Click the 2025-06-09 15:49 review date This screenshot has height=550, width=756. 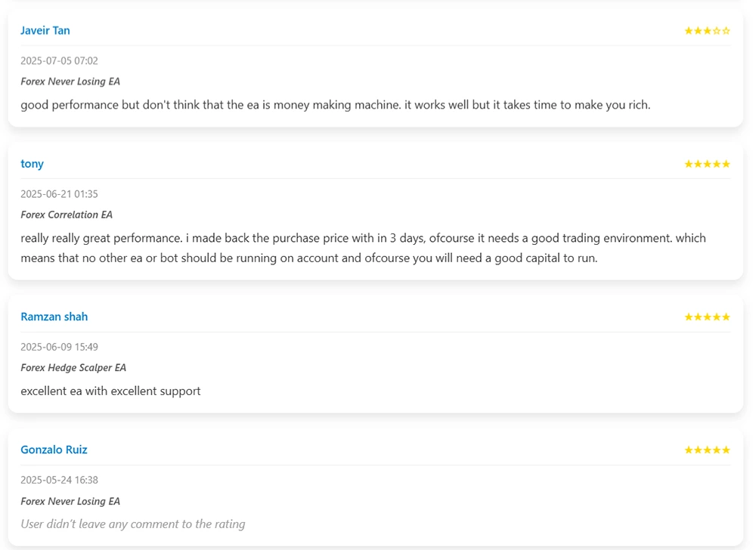click(59, 348)
